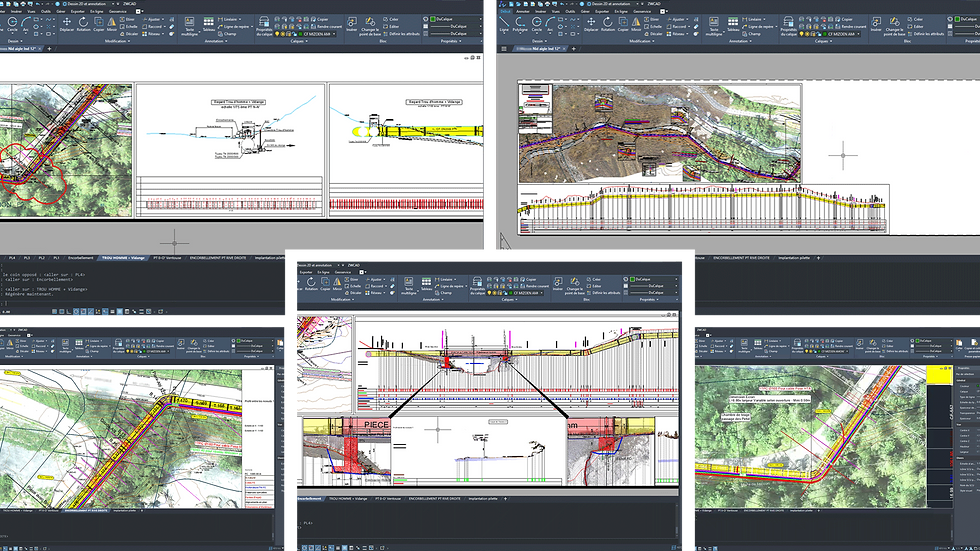The image size is (980, 551).
Task: Click Définir les attributs in top-right window
Action: click(925, 34)
